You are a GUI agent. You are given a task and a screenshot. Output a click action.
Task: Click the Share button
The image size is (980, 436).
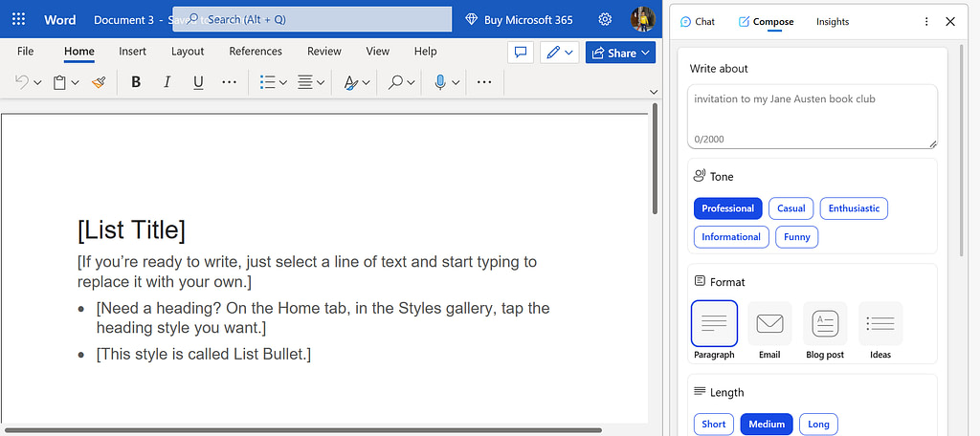pos(620,54)
